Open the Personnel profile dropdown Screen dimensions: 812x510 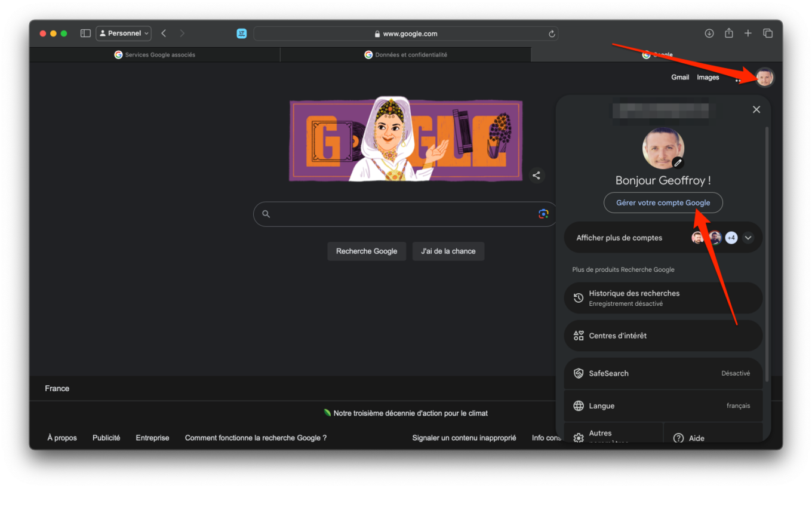(124, 33)
